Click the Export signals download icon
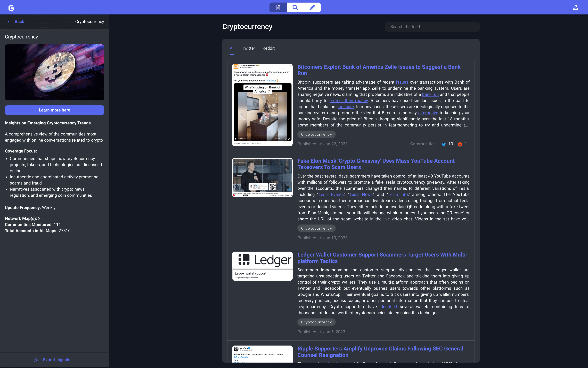This screenshot has width=588, height=368. point(37,360)
